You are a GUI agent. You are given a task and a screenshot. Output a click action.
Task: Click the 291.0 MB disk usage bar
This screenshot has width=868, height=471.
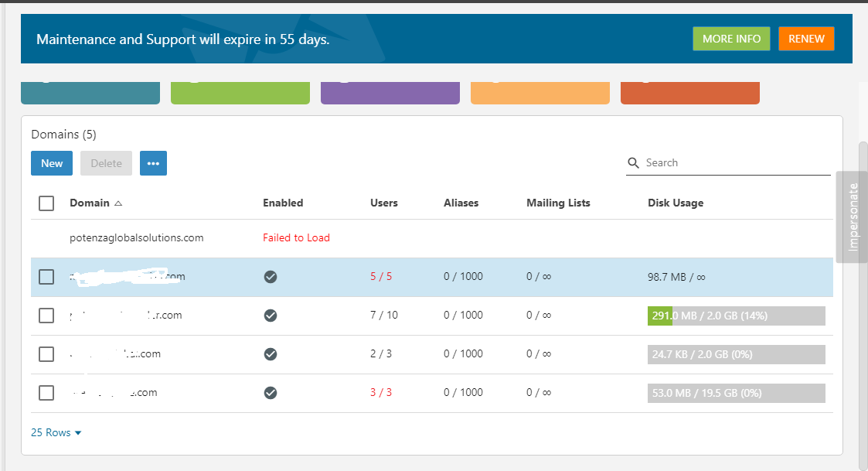point(736,316)
